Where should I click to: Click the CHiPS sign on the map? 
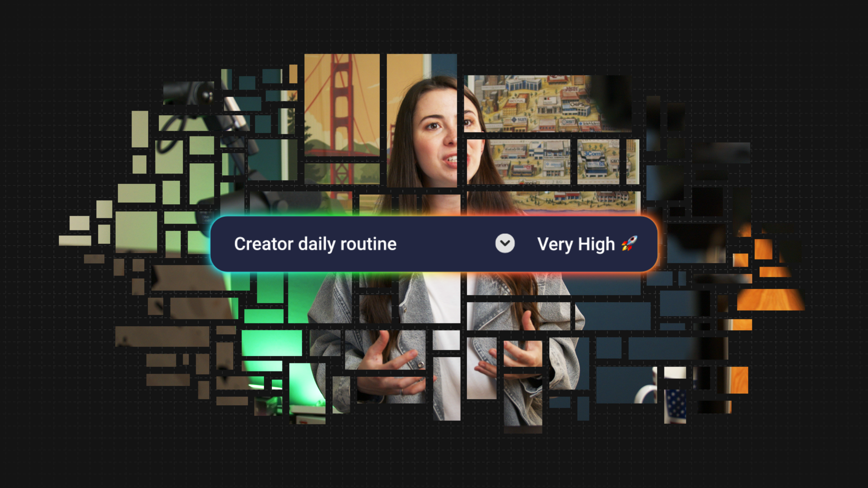click(577, 104)
